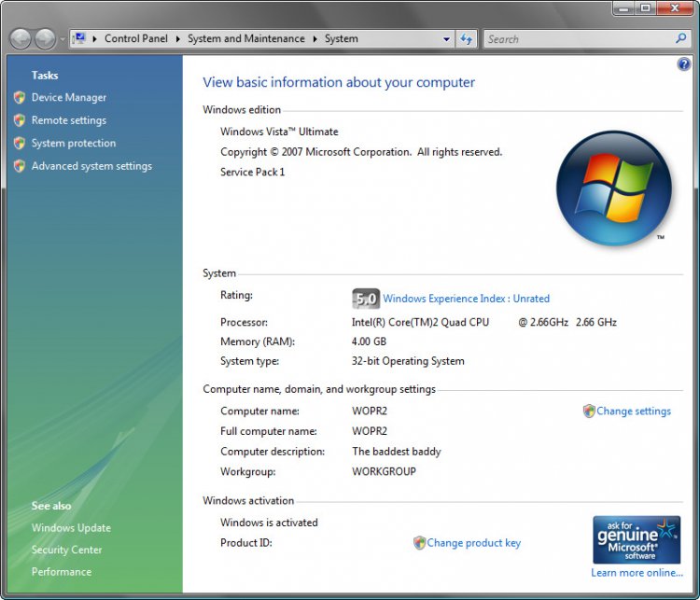Click the shield icon beside Change settings
The image size is (700, 600).
pos(589,412)
